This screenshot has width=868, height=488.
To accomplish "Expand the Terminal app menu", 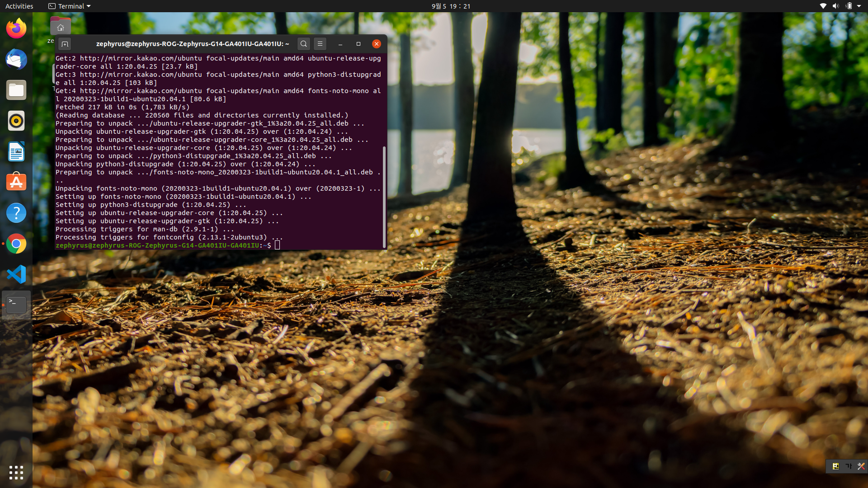I will pyautogui.click(x=70, y=6).
